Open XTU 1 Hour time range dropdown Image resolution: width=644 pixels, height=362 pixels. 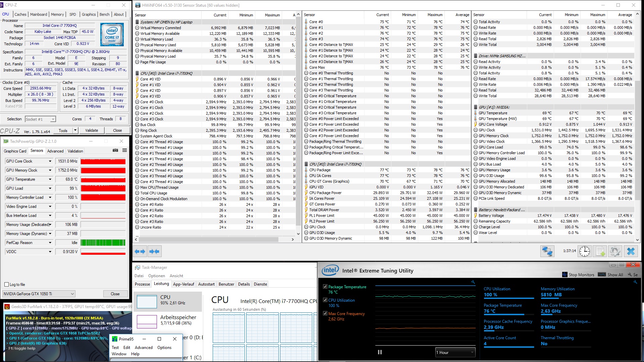[455, 352]
